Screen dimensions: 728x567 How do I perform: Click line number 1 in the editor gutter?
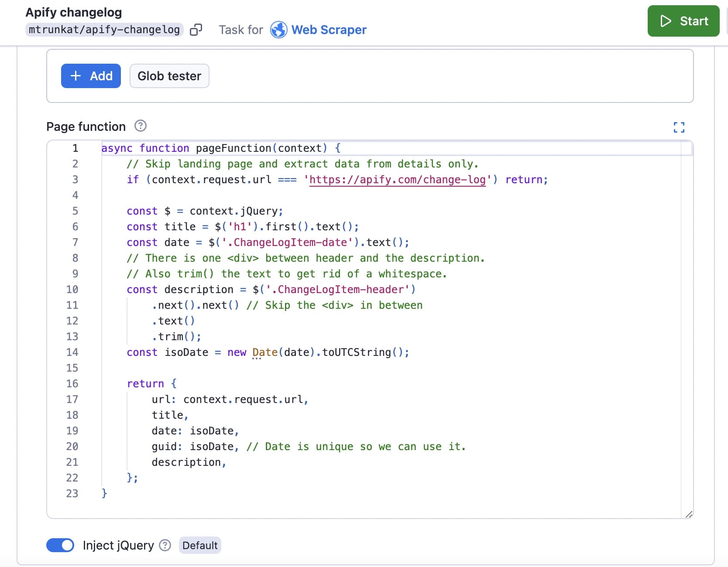coord(75,148)
